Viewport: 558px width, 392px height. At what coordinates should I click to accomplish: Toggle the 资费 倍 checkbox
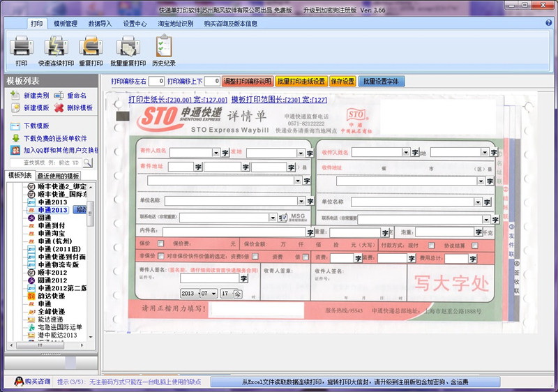click(x=306, y=257)
